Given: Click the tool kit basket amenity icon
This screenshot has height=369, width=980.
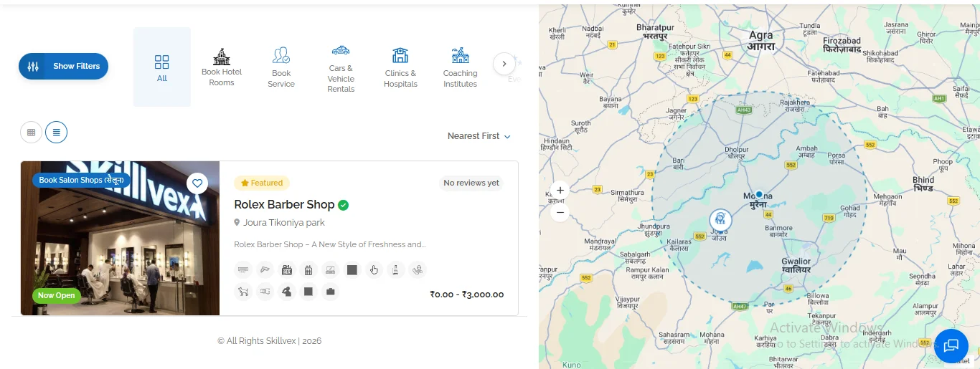Looking at the screenshot, I should 287,270.
